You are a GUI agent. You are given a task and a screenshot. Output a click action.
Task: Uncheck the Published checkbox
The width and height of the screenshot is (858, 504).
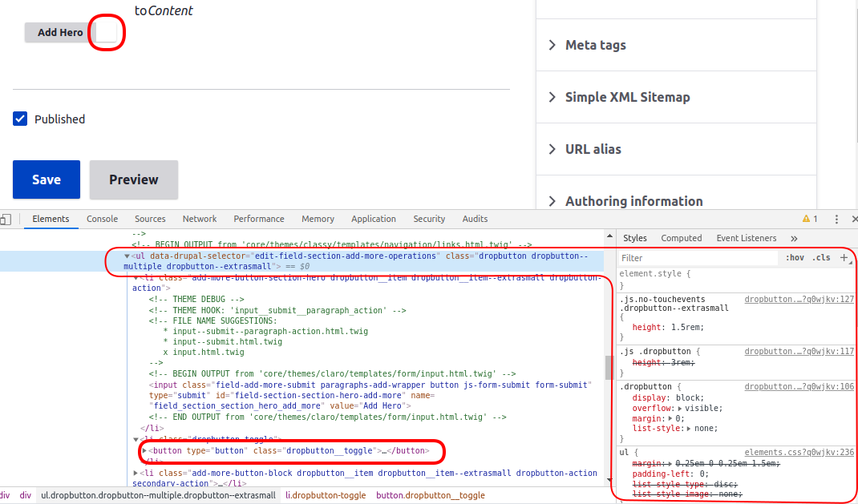(19, 119)
